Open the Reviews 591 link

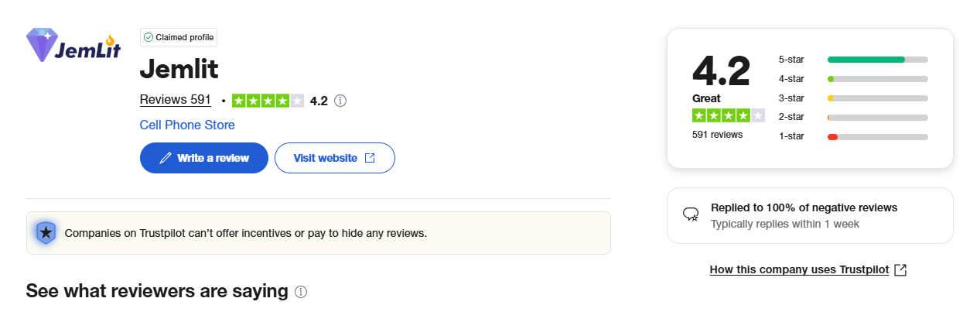tap(176, 100)
